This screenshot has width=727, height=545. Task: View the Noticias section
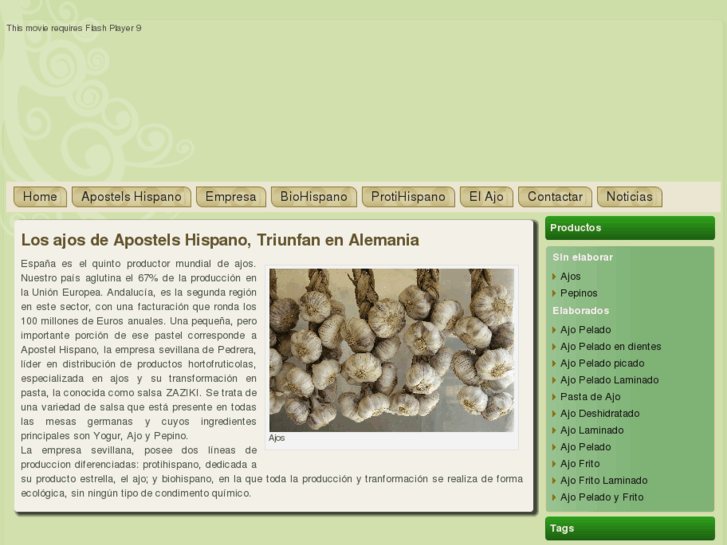tap(629, 197)
